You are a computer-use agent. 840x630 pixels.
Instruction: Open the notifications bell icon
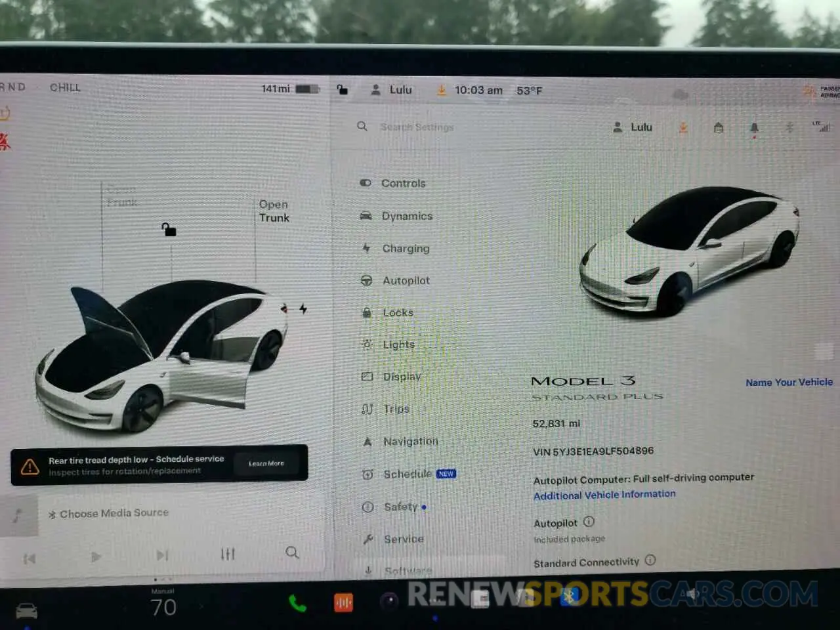(754, 128)
